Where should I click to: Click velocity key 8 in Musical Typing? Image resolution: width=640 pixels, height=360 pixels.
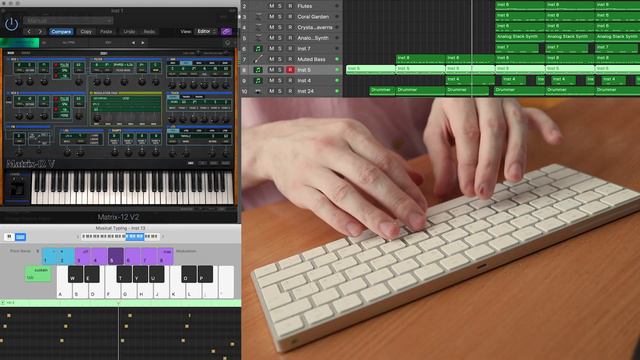(166, 256)
